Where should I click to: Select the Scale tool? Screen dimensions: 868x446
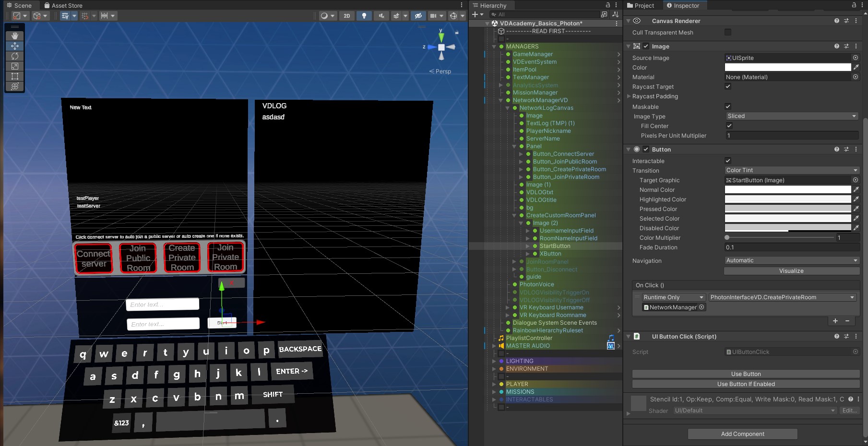pos(15,66)
